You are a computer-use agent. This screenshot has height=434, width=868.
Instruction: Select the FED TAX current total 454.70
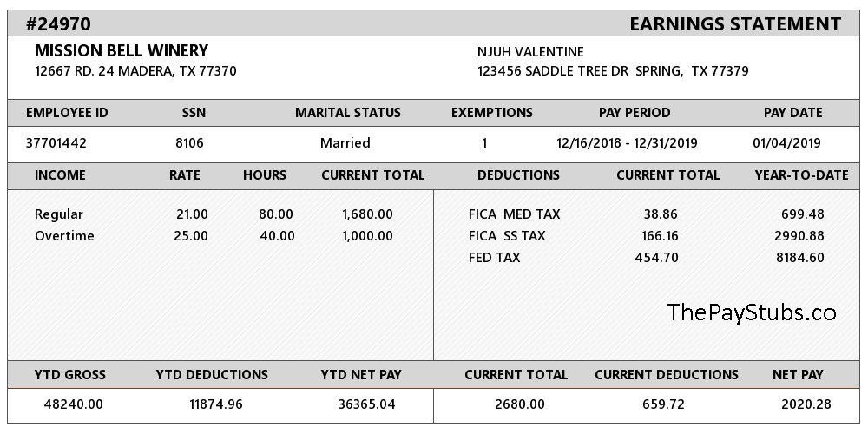656,258
